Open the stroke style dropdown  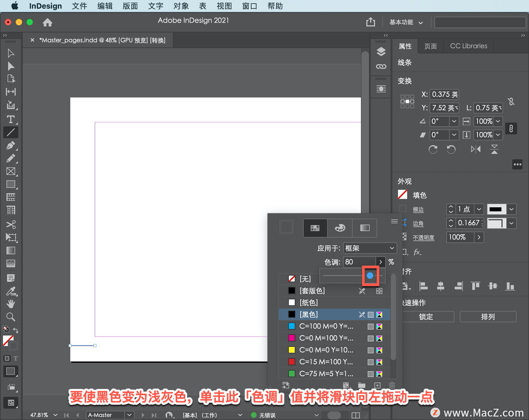(x=511, y=209)
